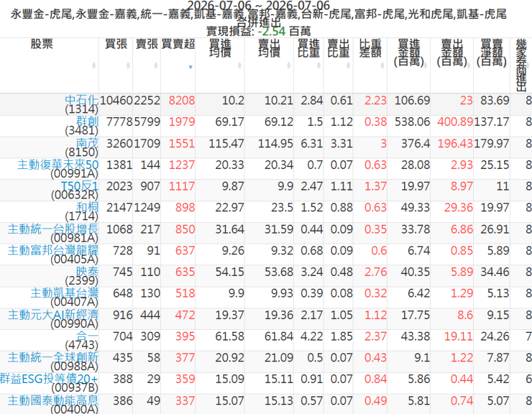Select net amount 83.69 in 中石化 row
Viewport: 532px width, 414px height.
click(x=495, y=101)
